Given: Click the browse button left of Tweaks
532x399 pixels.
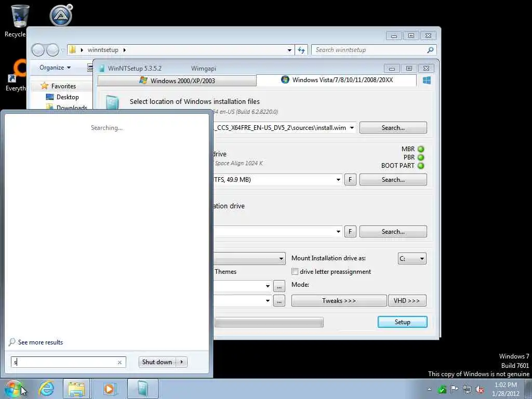Looking at the screenshot, I should [279, 301].
